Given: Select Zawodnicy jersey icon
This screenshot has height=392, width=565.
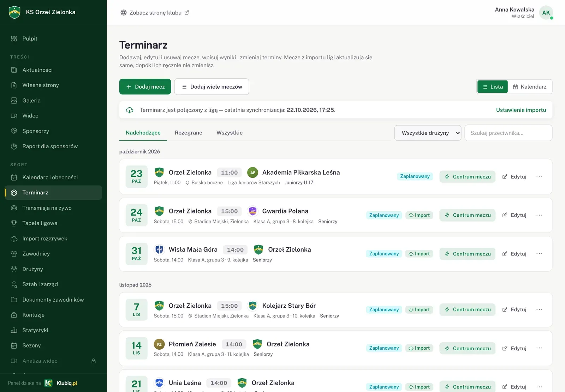Looking at the screenshot, I should (14, 254).
